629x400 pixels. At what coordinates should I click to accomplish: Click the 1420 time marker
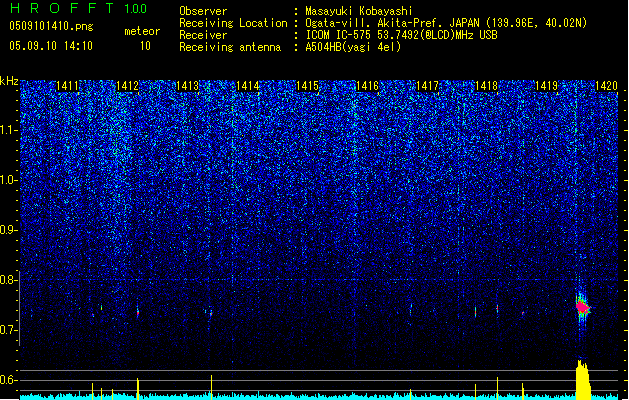pos(606,86)
